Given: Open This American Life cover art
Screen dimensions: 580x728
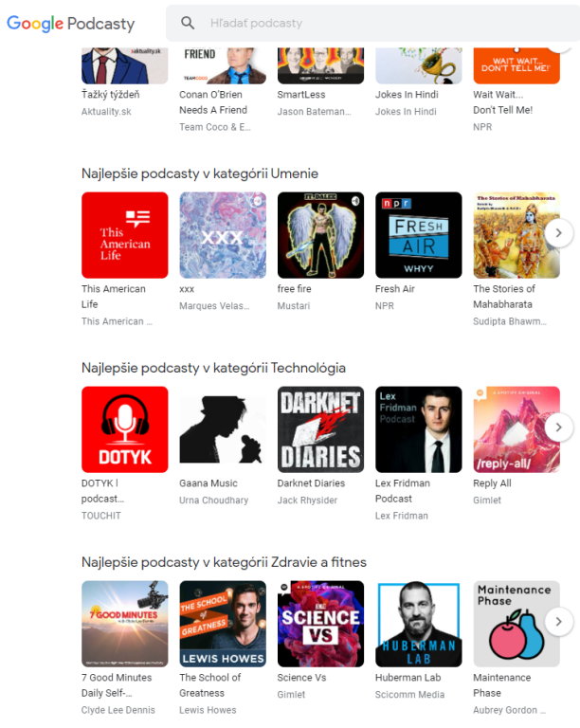Looking at the screenshot, I should (x=125, y=235).
